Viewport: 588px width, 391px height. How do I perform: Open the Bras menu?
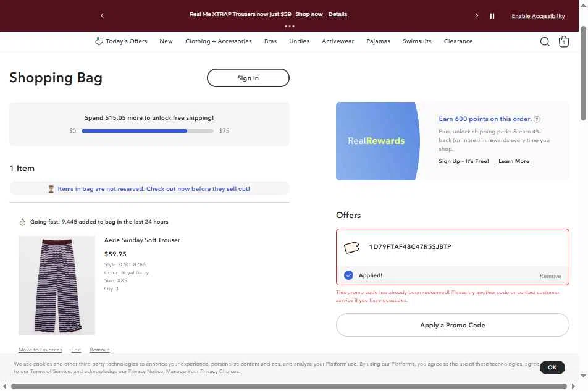pyautogui.click(x=271, y=41)
